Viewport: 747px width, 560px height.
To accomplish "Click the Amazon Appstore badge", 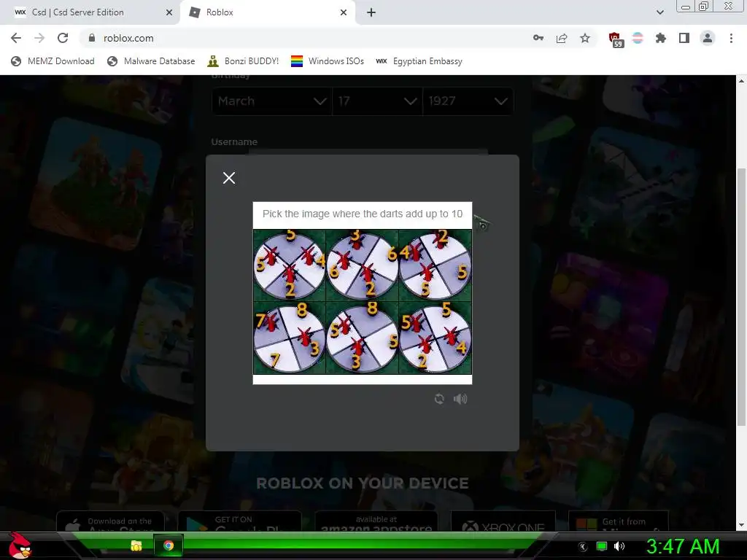I will (376, 521).
